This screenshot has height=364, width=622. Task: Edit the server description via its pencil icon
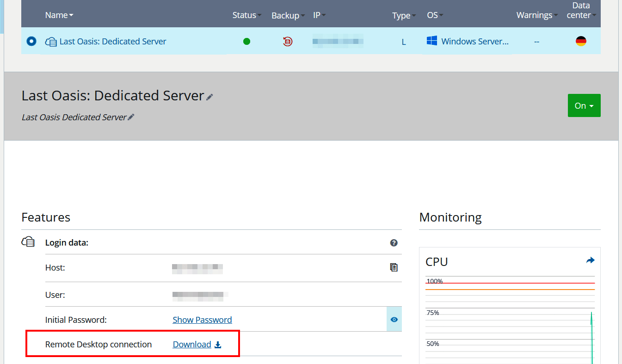click(132, 117)
